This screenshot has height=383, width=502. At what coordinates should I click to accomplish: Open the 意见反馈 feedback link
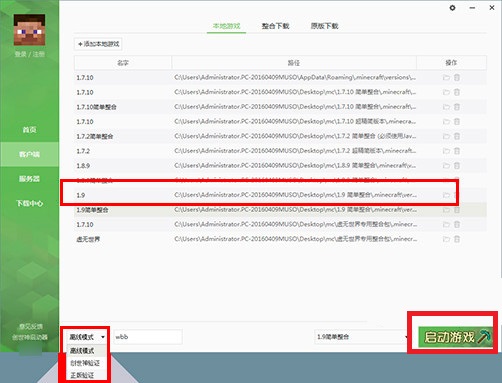point(31,327)
